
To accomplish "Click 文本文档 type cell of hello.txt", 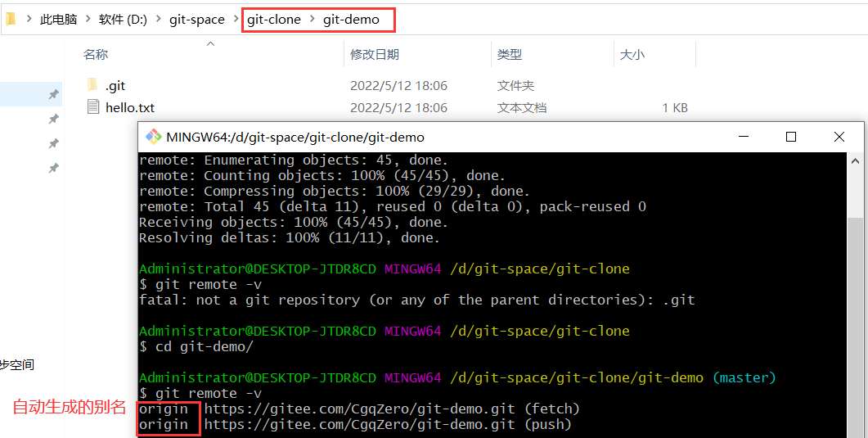I will [x=522, y=107].
